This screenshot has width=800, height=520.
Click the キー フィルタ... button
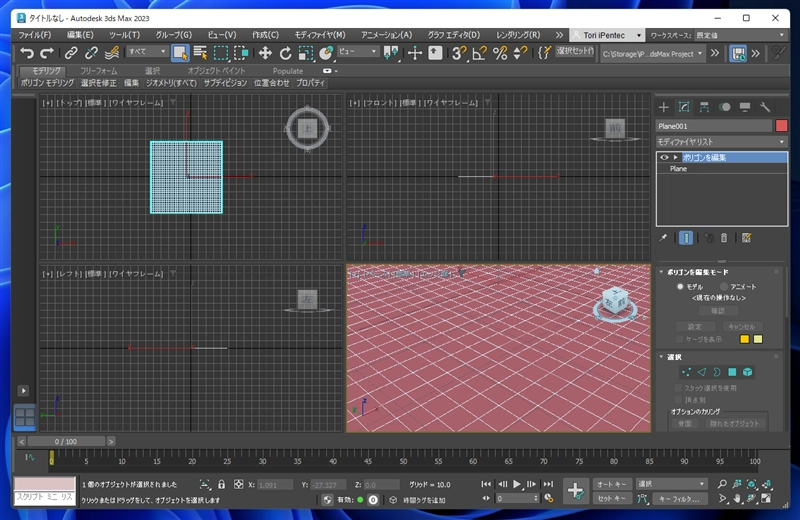tap(679, 499)
